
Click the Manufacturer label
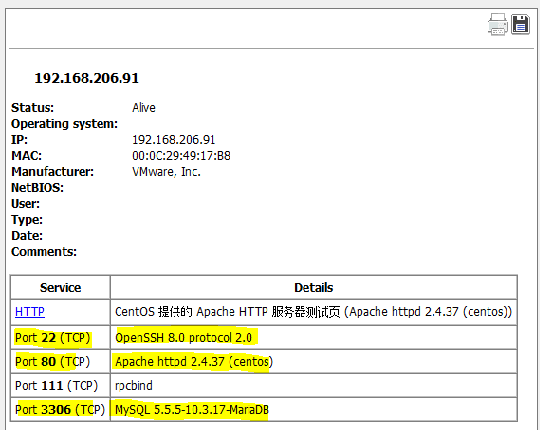pyautogui.click(x=52, y=171)
